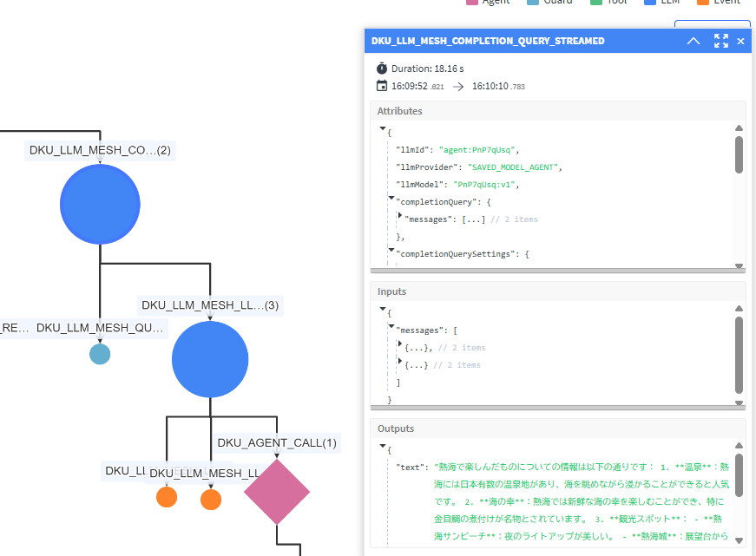Collapse the Inputs messages array
The width and height of the screenshot is (756, 556).
tap(391, 326)
